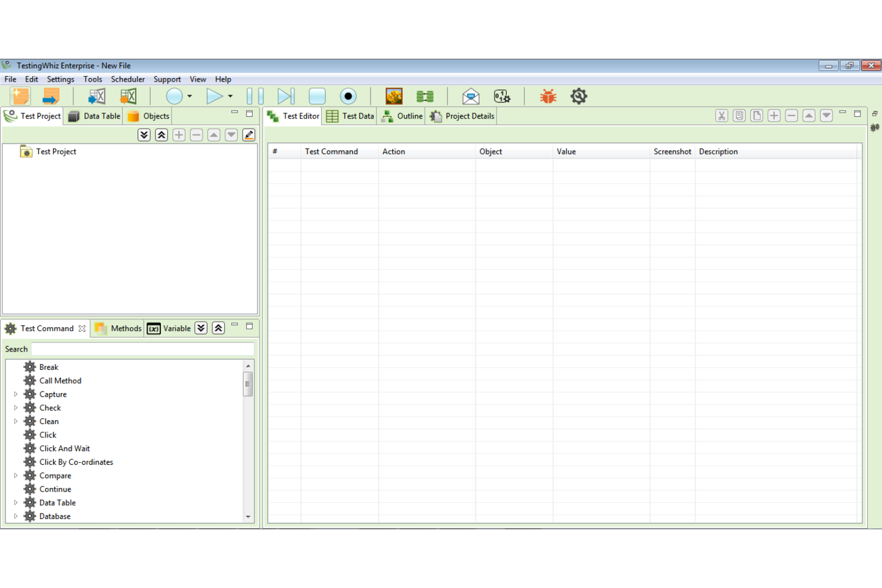Click the scissors cut icon above the Test Editor
The height and width of the screenshot is (588, 882).
pos(721,116)
